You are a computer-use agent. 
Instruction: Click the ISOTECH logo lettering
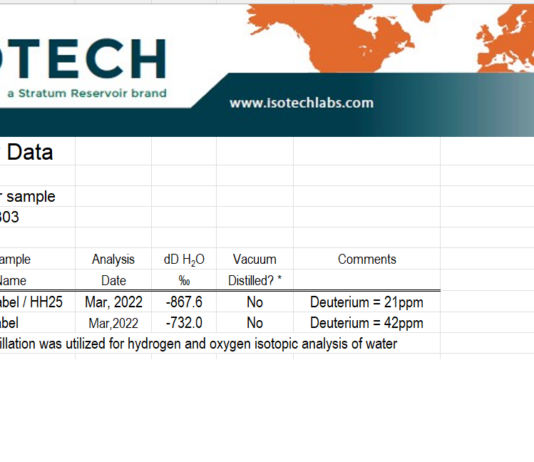(x=83, y=59)
